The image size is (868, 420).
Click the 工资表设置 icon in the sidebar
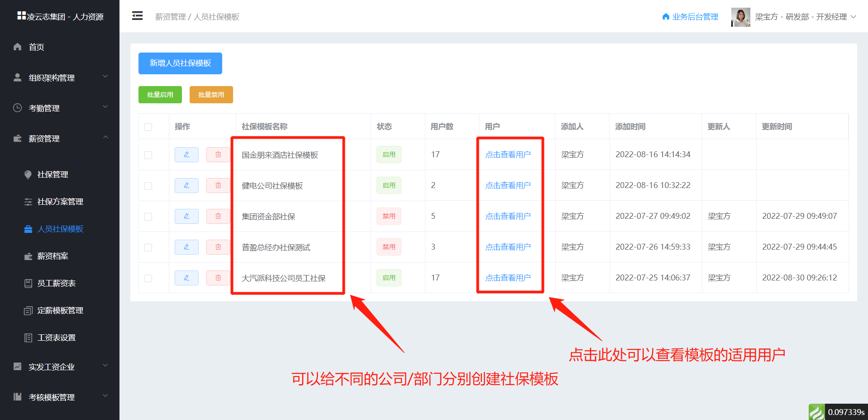(x=28, y=338)
